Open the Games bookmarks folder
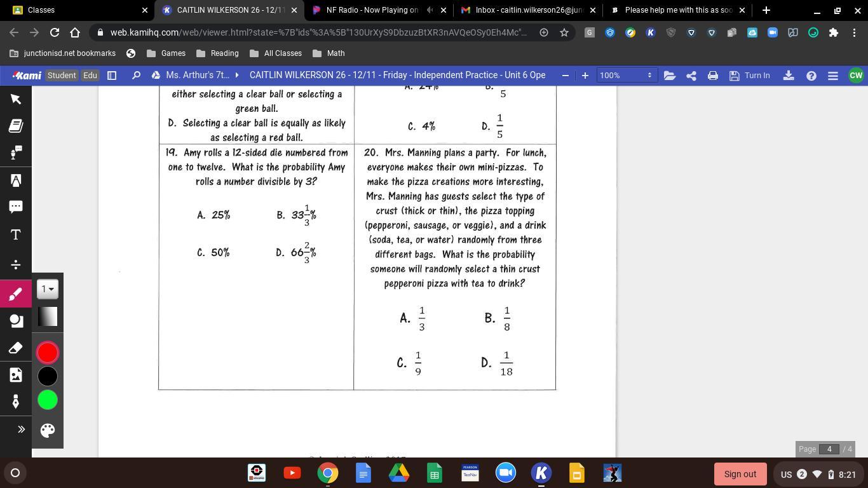The height and width of the screenshot is (488, 868). 166,53
